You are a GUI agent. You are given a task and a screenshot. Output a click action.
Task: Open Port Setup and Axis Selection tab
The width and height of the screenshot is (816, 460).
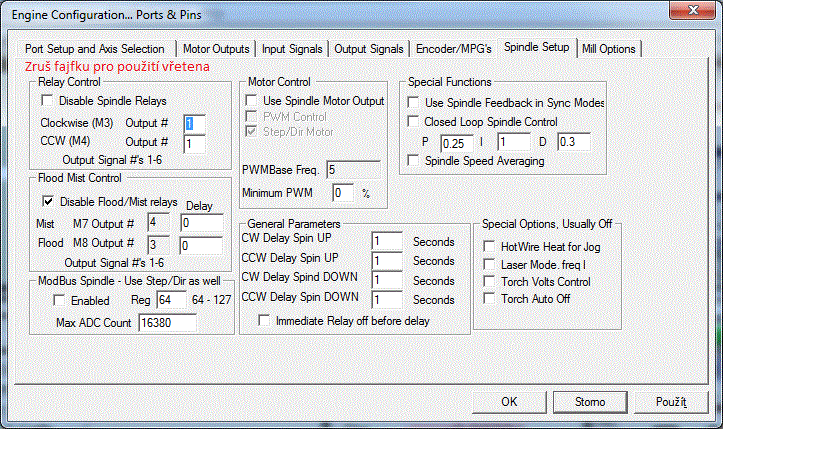click(x=96, y=48)
